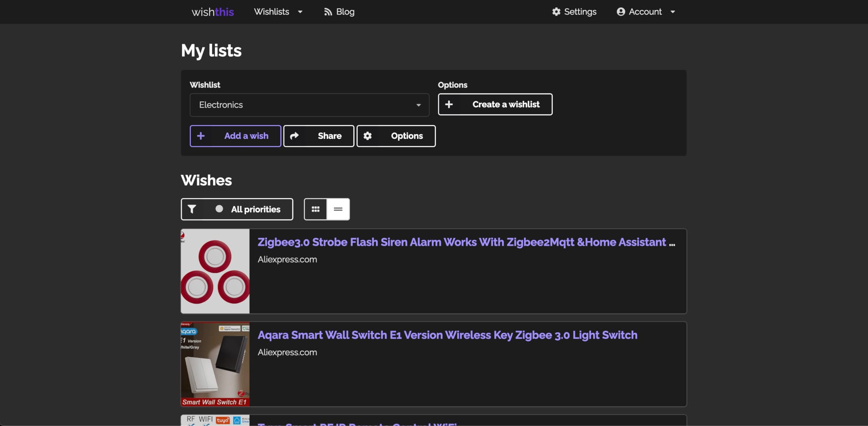Click the Wishlist field label

205,85
